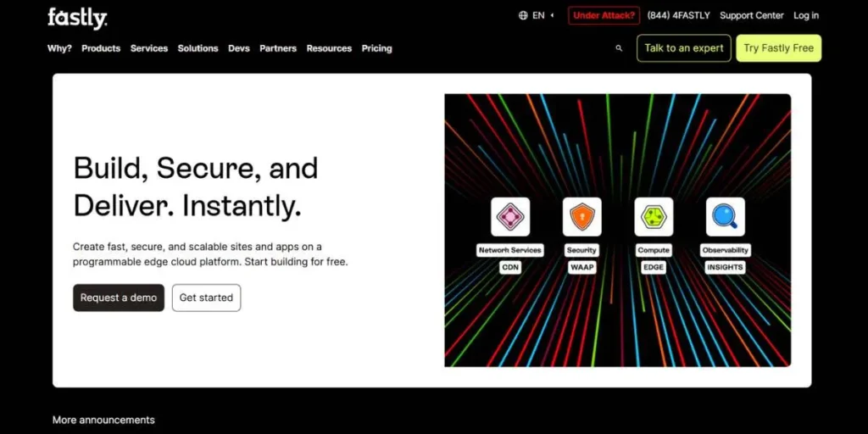Click Try Fastly Free button
868x434 pixels.
778,48
